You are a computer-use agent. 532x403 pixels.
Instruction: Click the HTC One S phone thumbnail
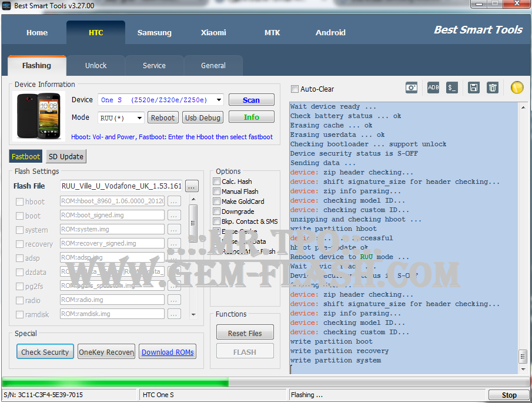[38, 116]
